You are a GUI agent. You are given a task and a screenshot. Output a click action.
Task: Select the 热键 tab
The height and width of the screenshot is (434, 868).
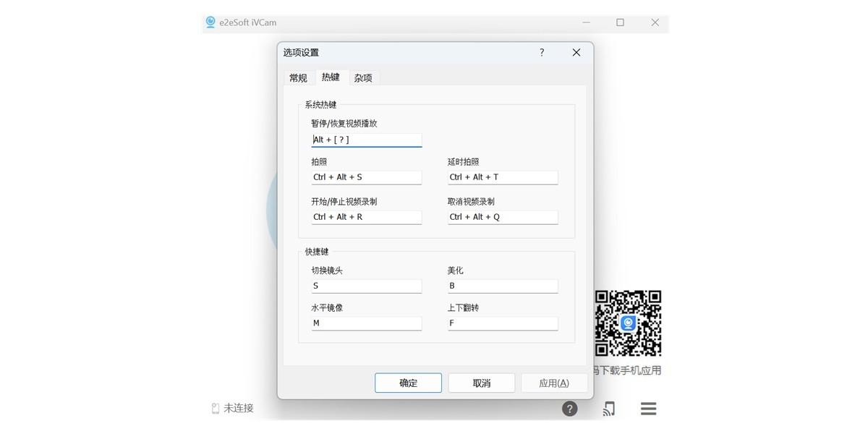tap(331, 77)
